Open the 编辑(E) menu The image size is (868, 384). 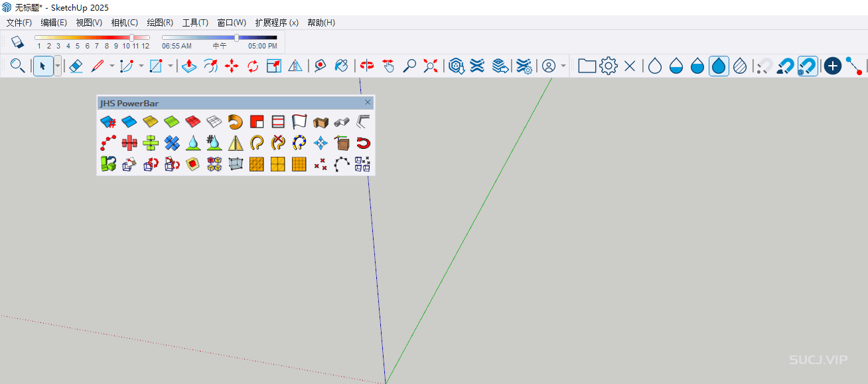pos(54,23)
